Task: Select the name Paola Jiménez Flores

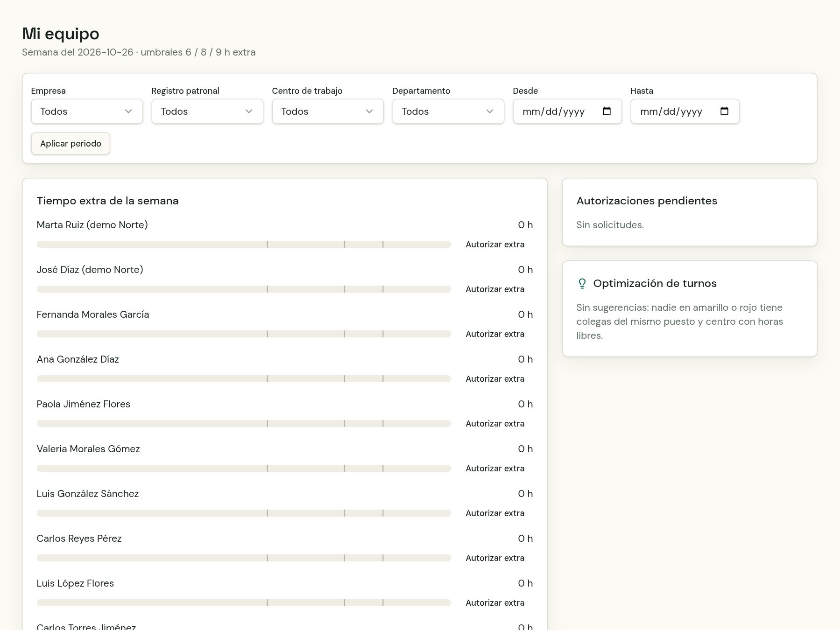Action: (84, 404)
